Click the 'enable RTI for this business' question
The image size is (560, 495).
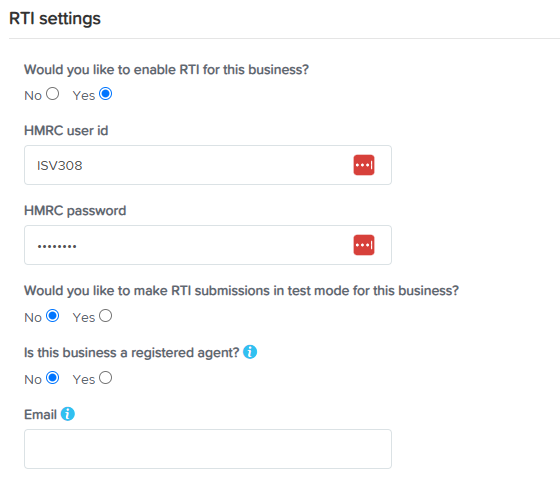click(166, 70)
